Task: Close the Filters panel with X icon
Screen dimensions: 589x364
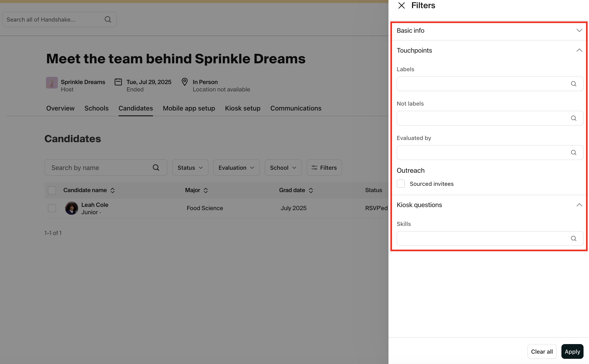Action: (x=401, y=5)
